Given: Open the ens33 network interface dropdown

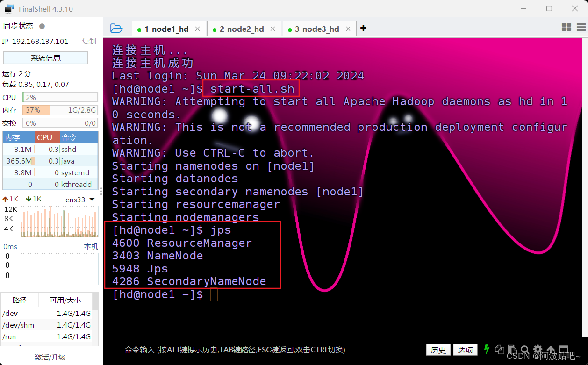Looking at the screenshot, I should pos(80,200).
